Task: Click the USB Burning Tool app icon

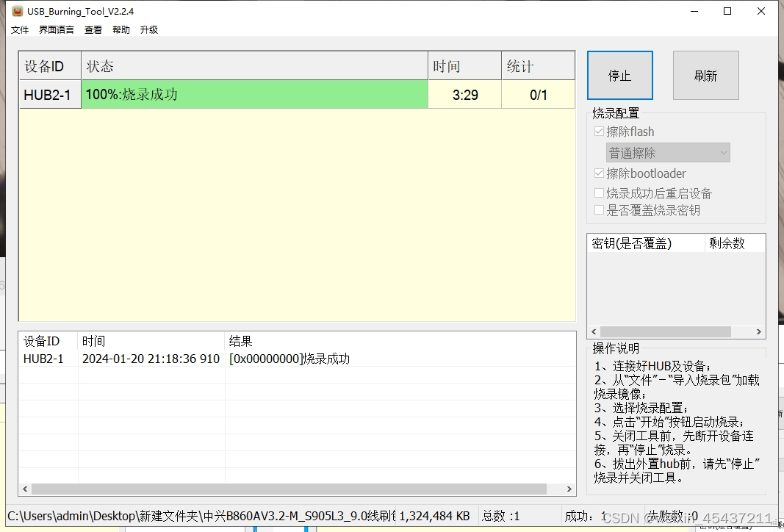Action: 18,11
